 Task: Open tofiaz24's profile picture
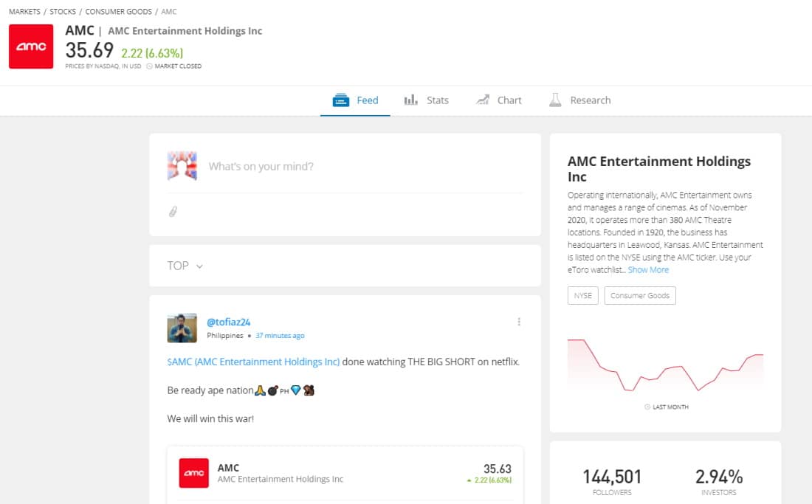pos(182,328)
